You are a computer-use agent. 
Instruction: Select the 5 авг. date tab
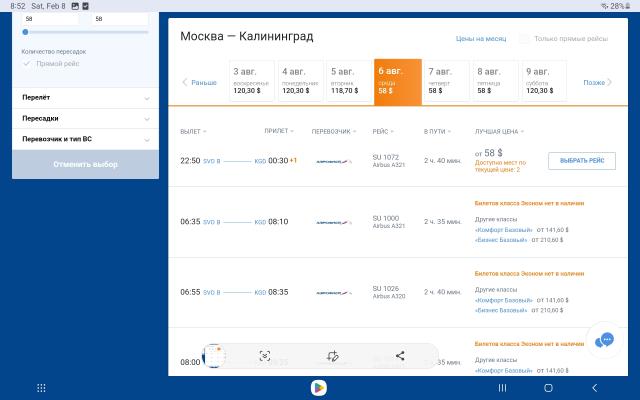(x=346, y=81)
